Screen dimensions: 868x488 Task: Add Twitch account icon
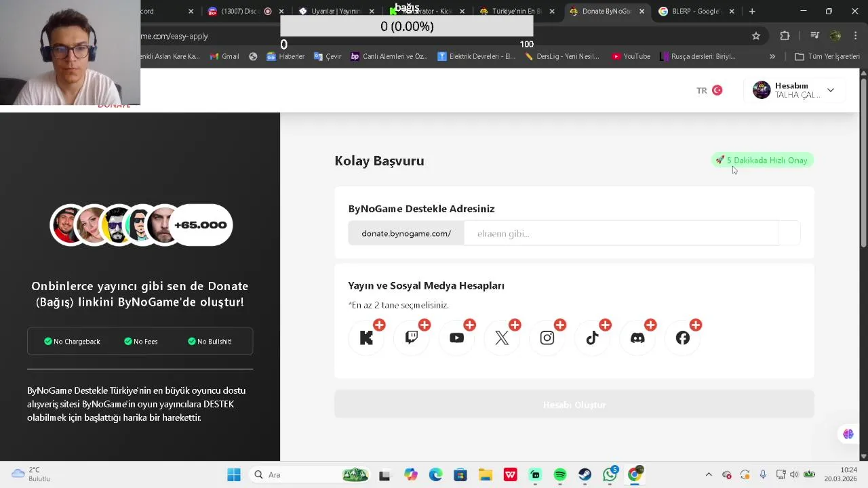pyautogui.click(x=412, y=338)
